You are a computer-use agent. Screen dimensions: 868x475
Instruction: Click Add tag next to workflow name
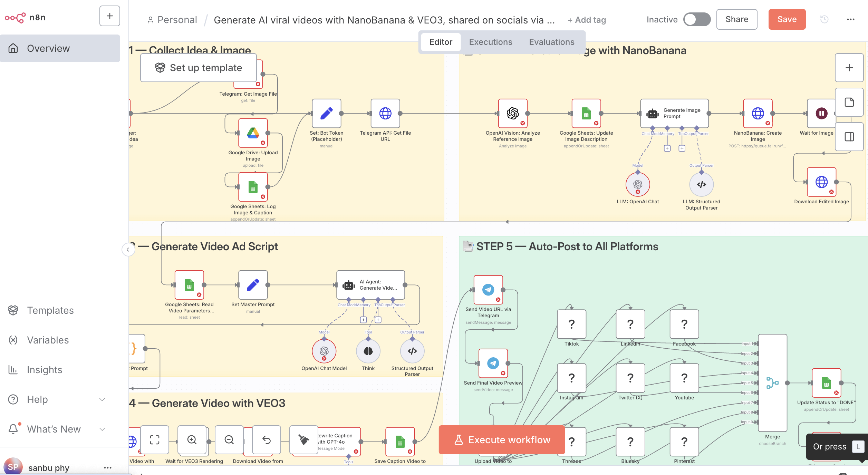coord(587,20)
